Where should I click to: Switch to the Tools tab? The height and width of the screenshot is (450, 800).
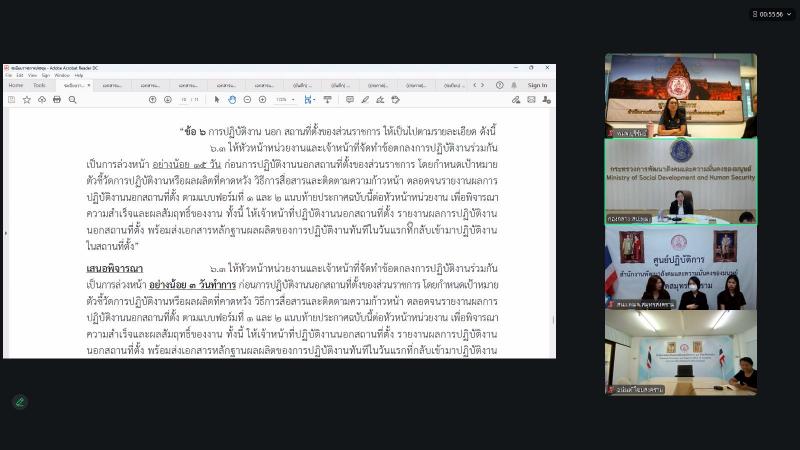click(39, 85)
